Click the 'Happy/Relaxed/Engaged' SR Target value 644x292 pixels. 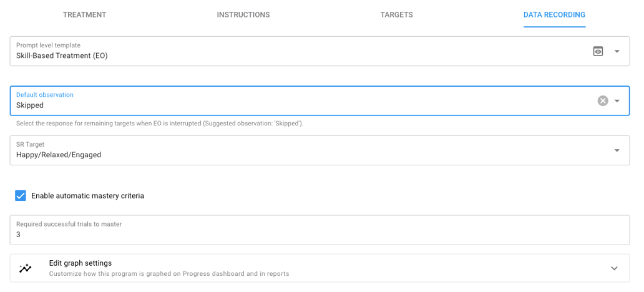point(59,155)
